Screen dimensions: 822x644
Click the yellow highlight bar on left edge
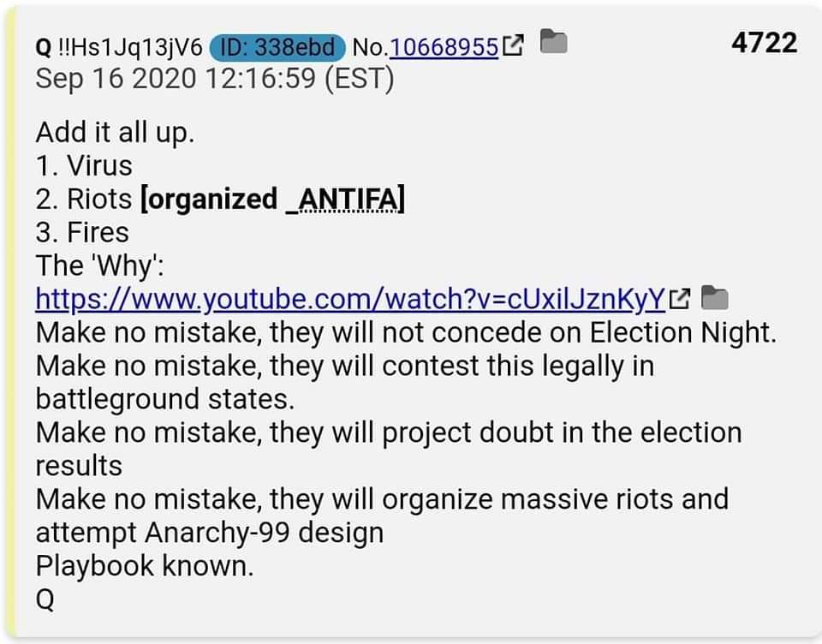pyautogui.click(x=10, y=322)
